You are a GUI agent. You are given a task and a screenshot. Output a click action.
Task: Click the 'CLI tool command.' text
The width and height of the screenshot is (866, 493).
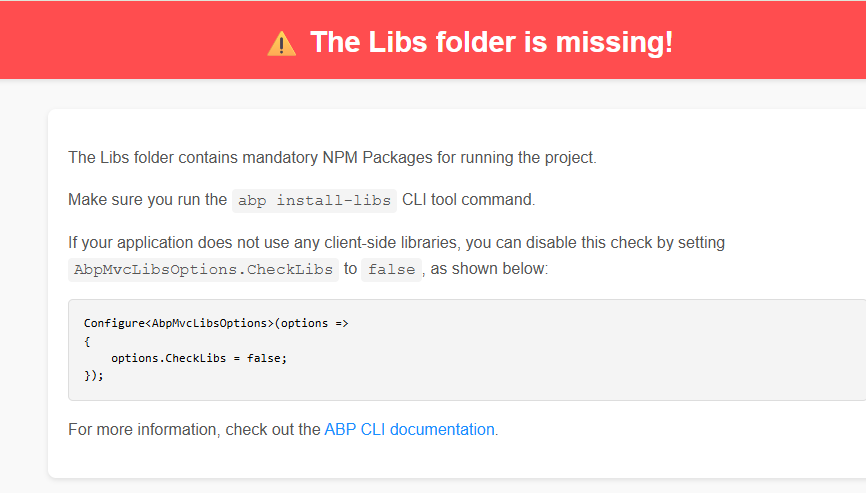(x=468, y=199)
